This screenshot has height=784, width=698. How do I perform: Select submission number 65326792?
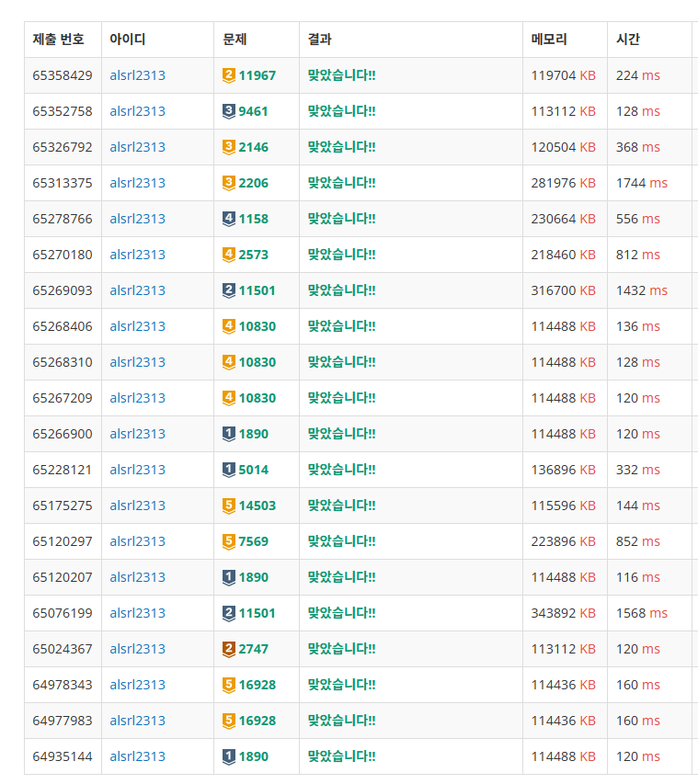point(63,147)
